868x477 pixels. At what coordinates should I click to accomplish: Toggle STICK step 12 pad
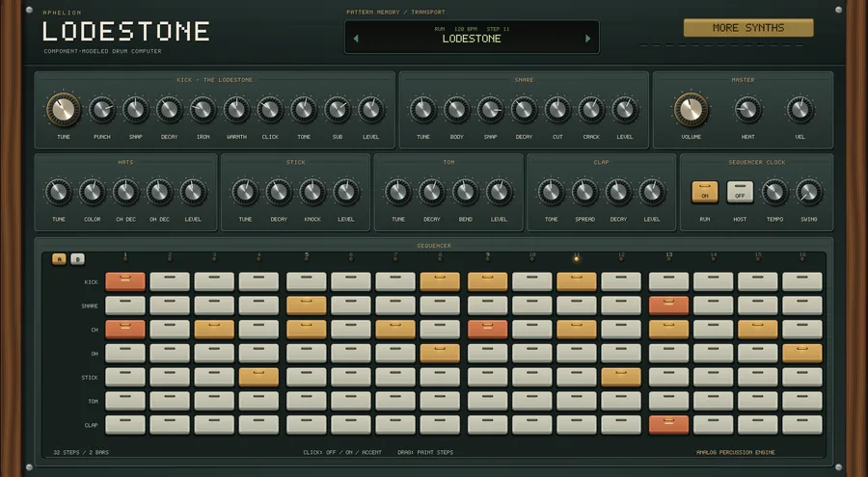620,377
